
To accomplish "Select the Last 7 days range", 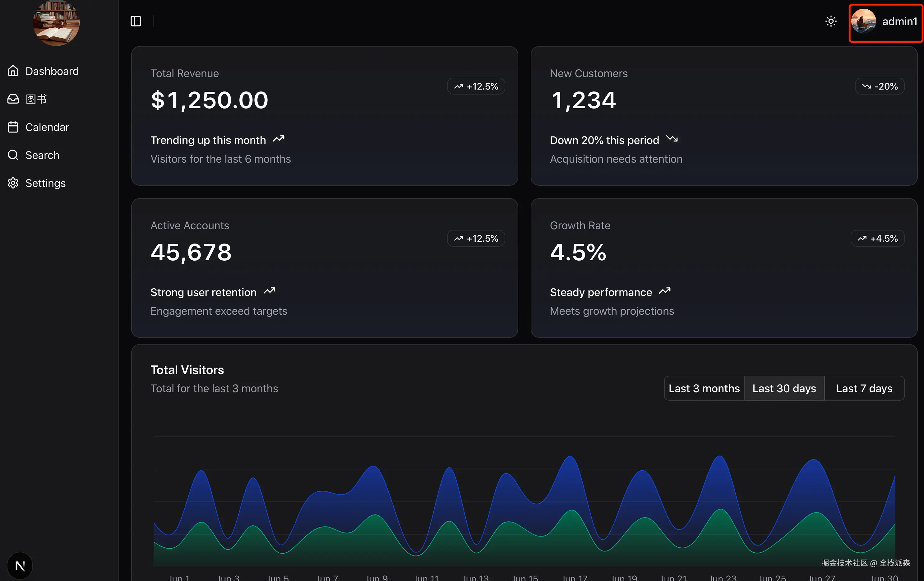I will 864,388.
